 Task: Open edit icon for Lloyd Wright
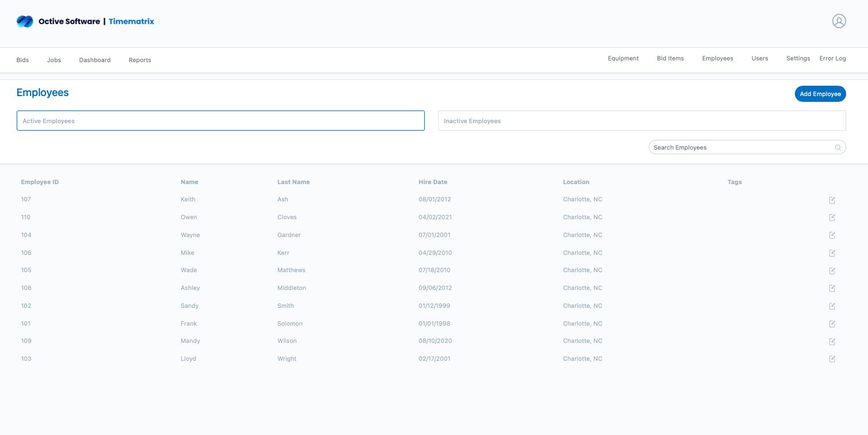coord(832,359)
